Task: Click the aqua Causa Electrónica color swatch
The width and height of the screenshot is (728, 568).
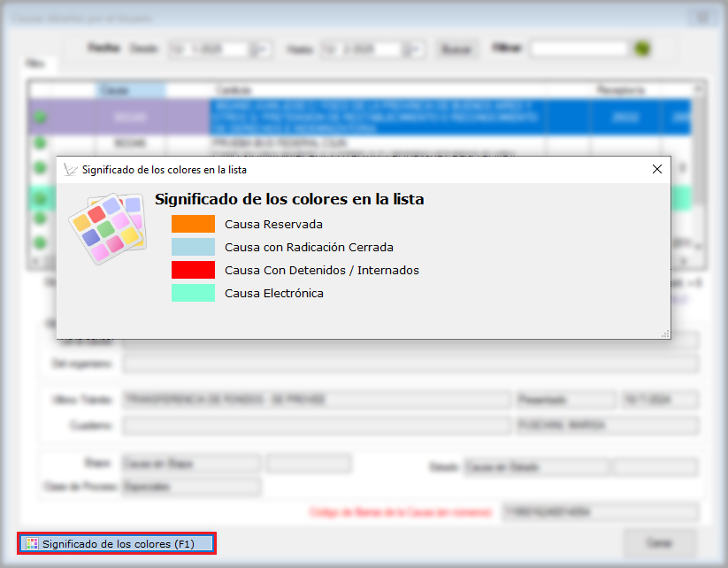Action: (193, 293)
